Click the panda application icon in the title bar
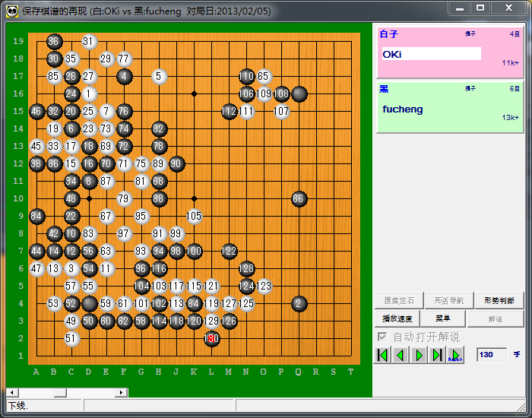This screenshot has width=532, height=418. [x=12, y=11]
